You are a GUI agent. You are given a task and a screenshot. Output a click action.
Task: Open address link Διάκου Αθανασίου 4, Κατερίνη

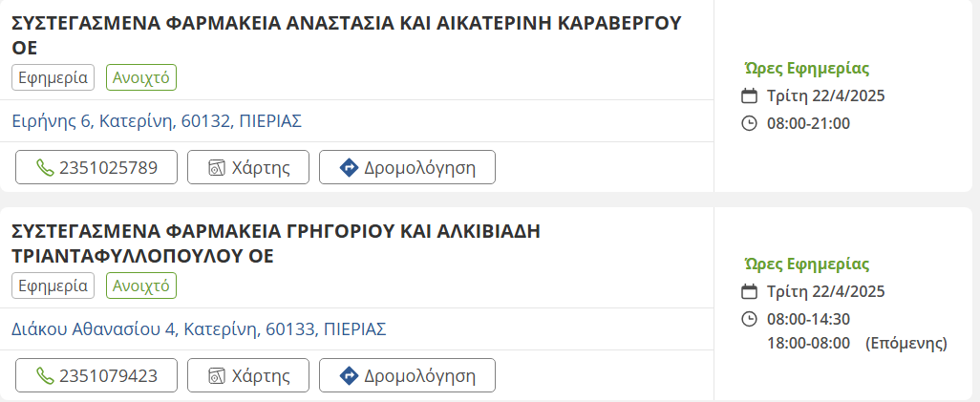click(199, 328)
